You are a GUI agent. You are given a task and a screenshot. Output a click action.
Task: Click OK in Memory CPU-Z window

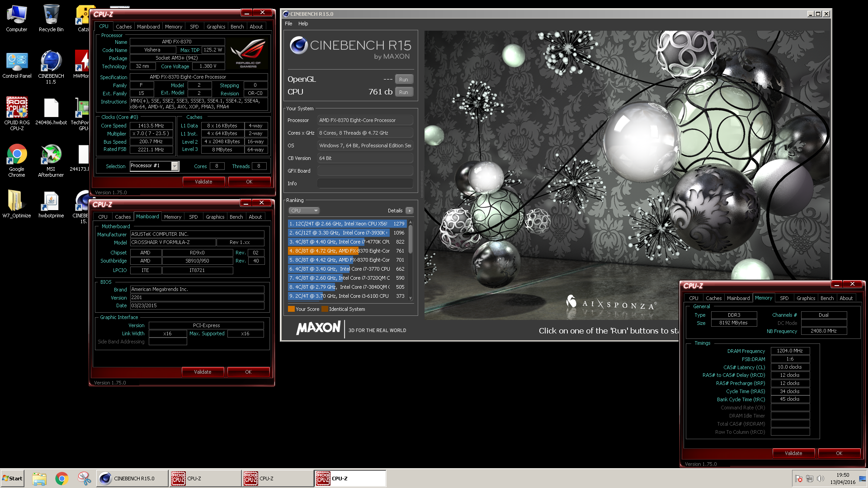click(x=839, y=453)
